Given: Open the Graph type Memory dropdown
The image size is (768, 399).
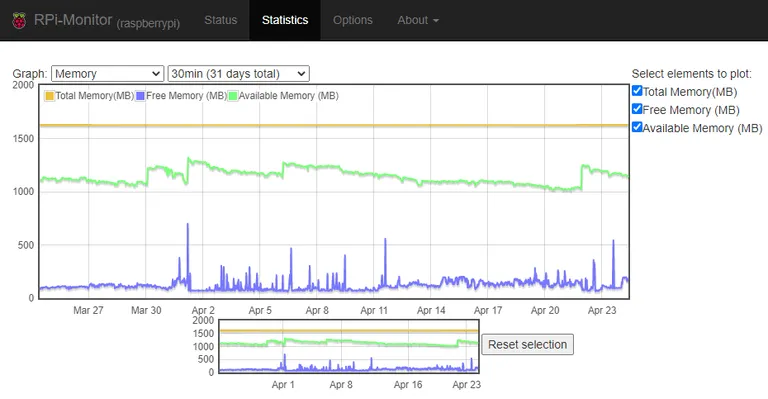Looking at the screenshot, I should coord(107,73).
